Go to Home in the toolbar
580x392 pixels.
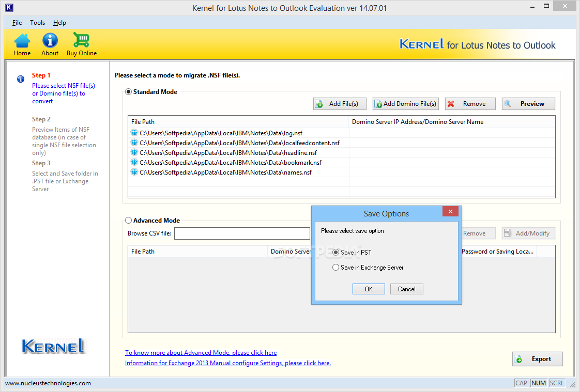(x=22, y=45)
